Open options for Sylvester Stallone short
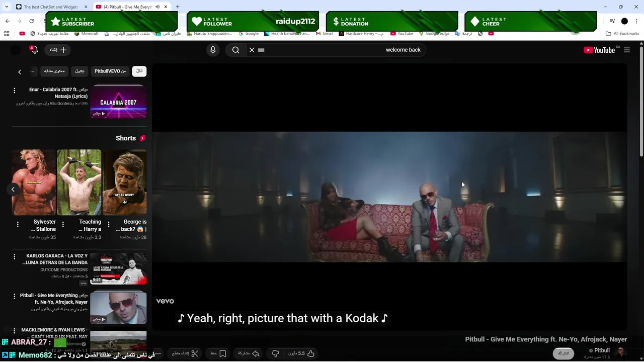This screenshot has width=644, height=362. pyautogui.click(x=18, y=224)
